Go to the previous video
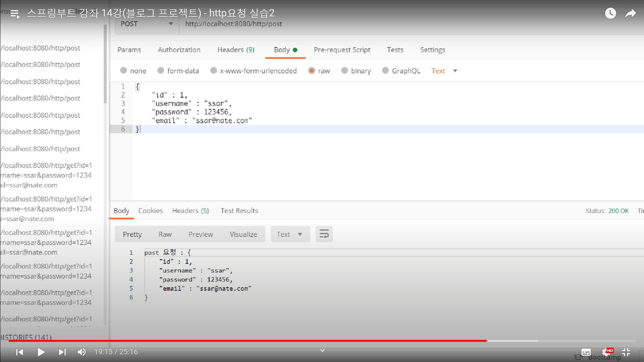 pyautogui.click(x=20, y=352)
